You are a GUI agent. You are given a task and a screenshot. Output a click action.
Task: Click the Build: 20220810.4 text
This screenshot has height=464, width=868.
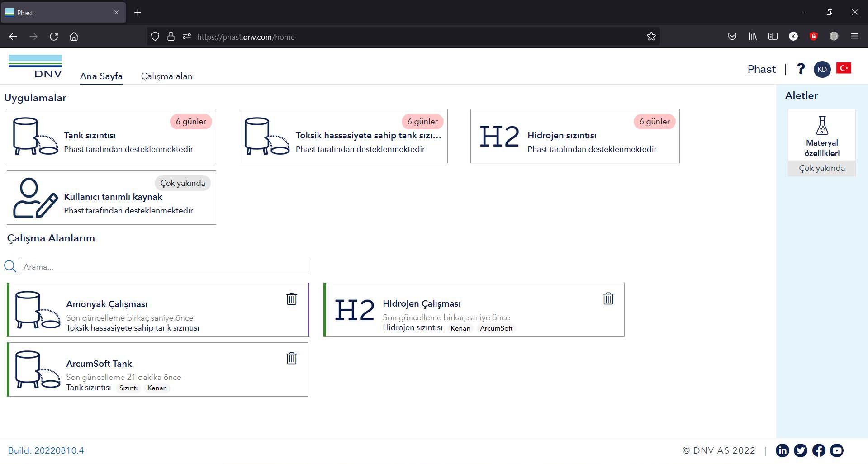(46, 450)
